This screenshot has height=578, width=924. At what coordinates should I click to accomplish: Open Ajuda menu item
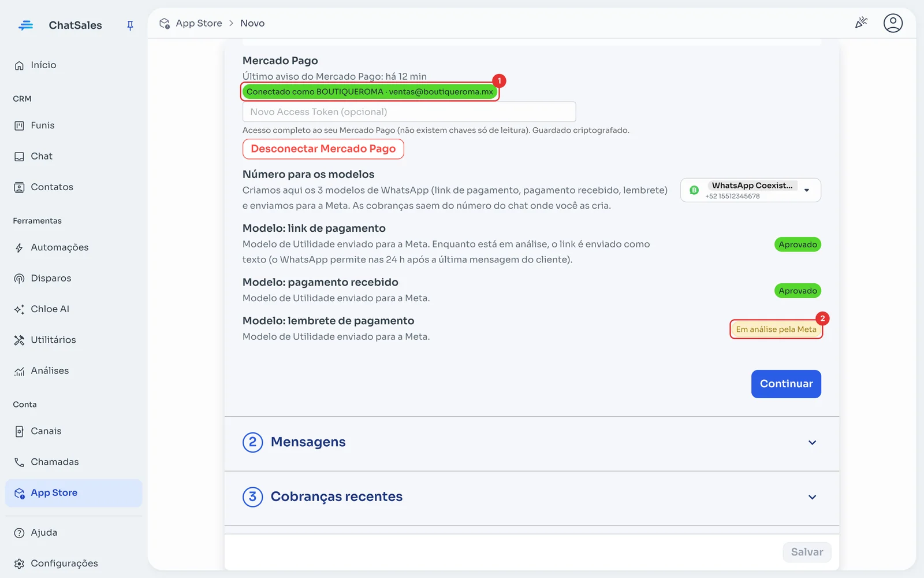73,533
